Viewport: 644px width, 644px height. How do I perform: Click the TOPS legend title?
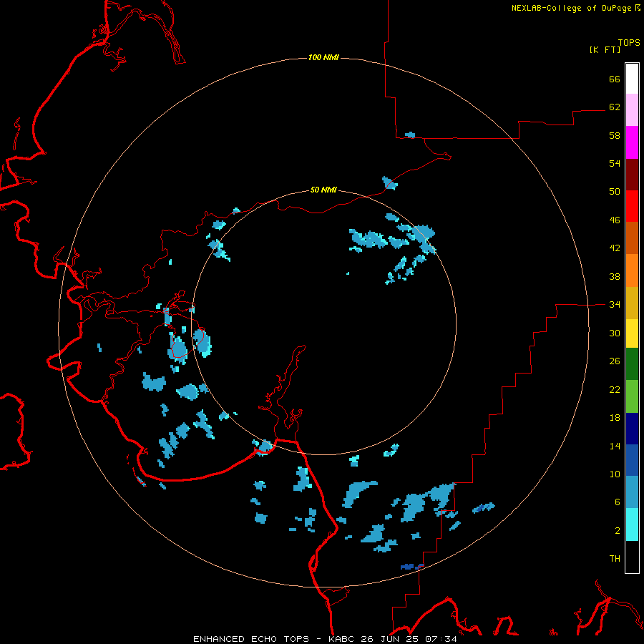[629, 42]
